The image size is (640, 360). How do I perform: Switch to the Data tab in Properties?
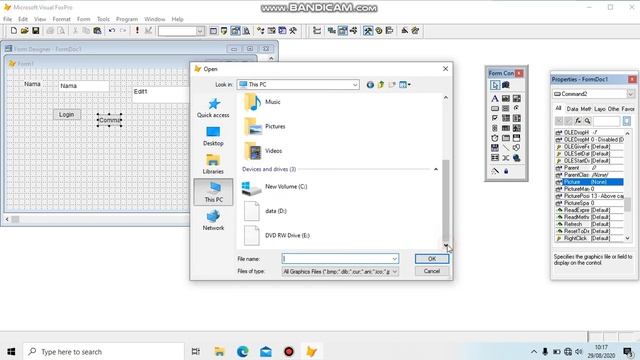(x=572, y=109)
